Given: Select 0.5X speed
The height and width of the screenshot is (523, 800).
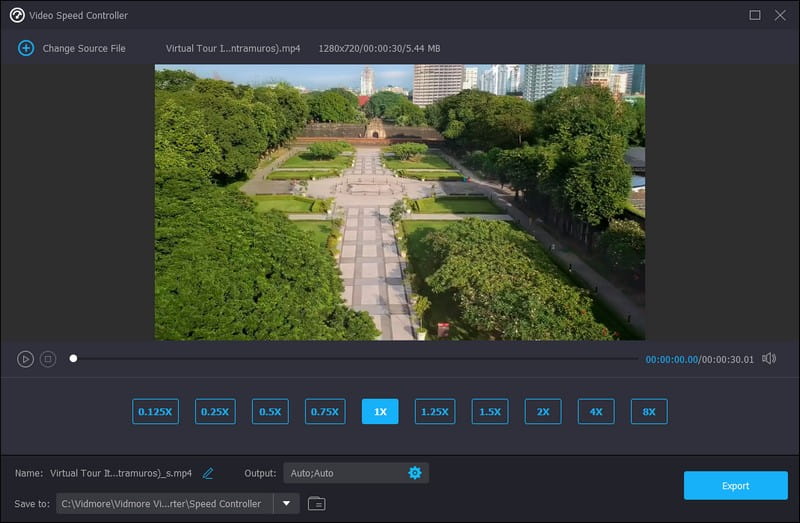Looking at the screenshot, I should [270, 411].
